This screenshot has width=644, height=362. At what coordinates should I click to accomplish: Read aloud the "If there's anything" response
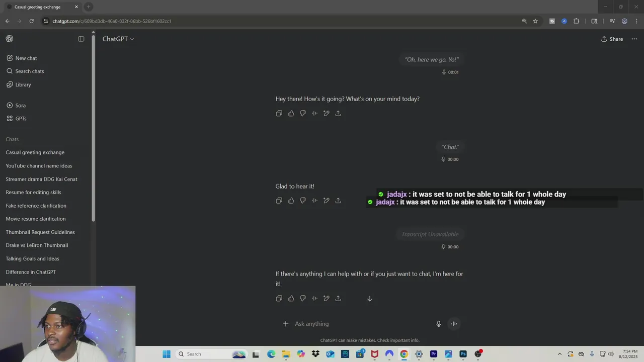coord(314,299)
